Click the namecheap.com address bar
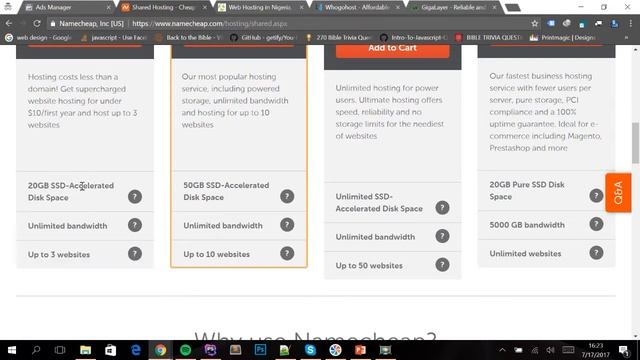The image size is (640, 360). (x=290, y=24)
